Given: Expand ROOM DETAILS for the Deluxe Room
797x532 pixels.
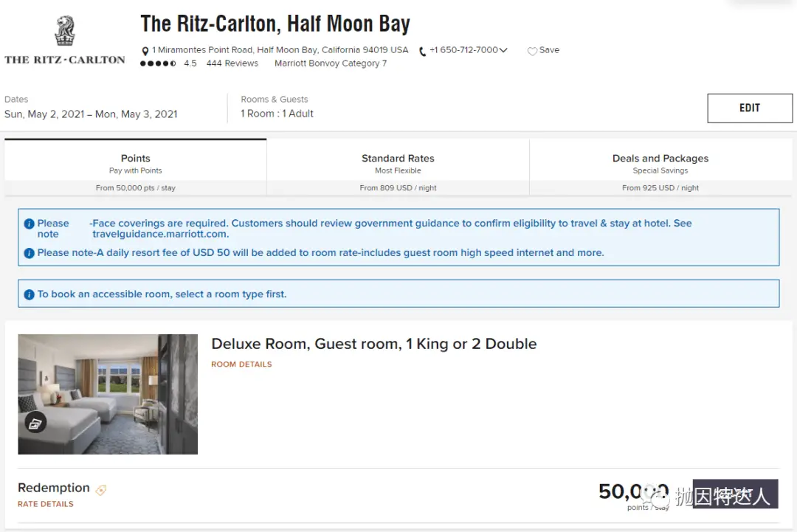Looking at the screenshot, I should point(241,365).
